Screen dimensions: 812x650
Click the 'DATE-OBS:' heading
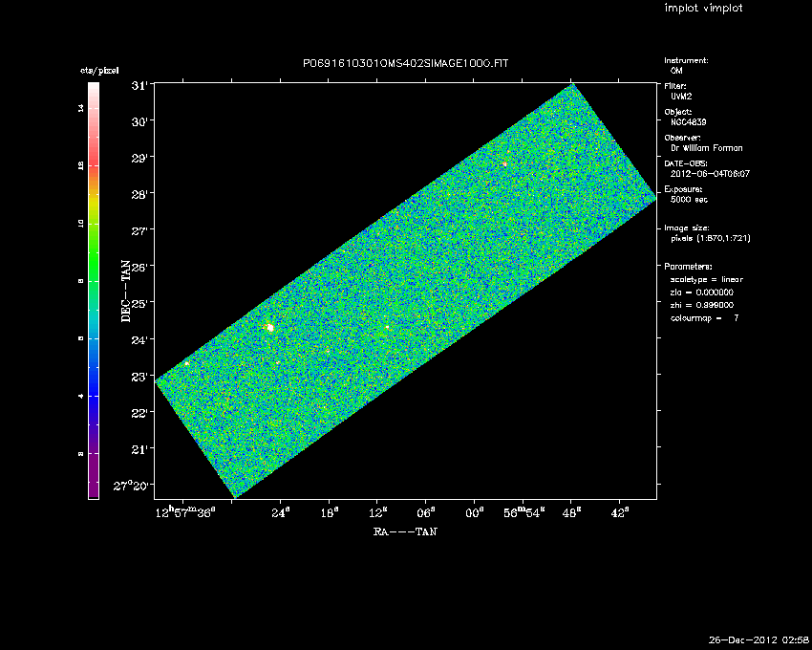pyautogui.click(x=686, y=163)
